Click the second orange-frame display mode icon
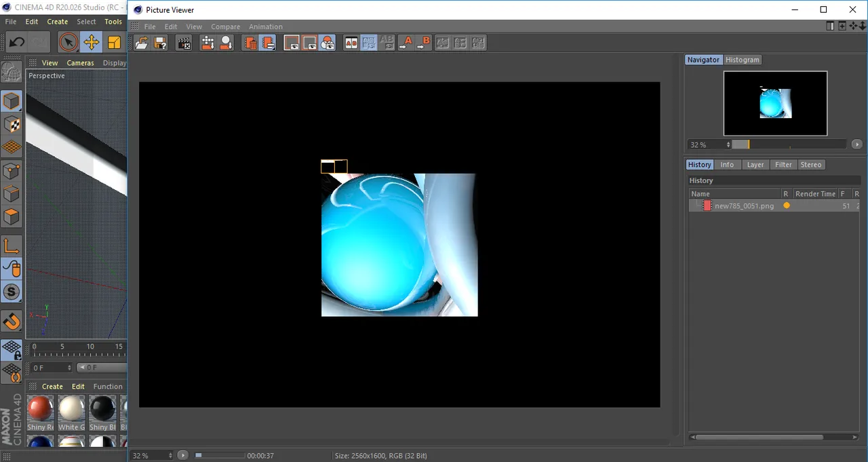Viewport: 868px width, 462px height. 310,43
